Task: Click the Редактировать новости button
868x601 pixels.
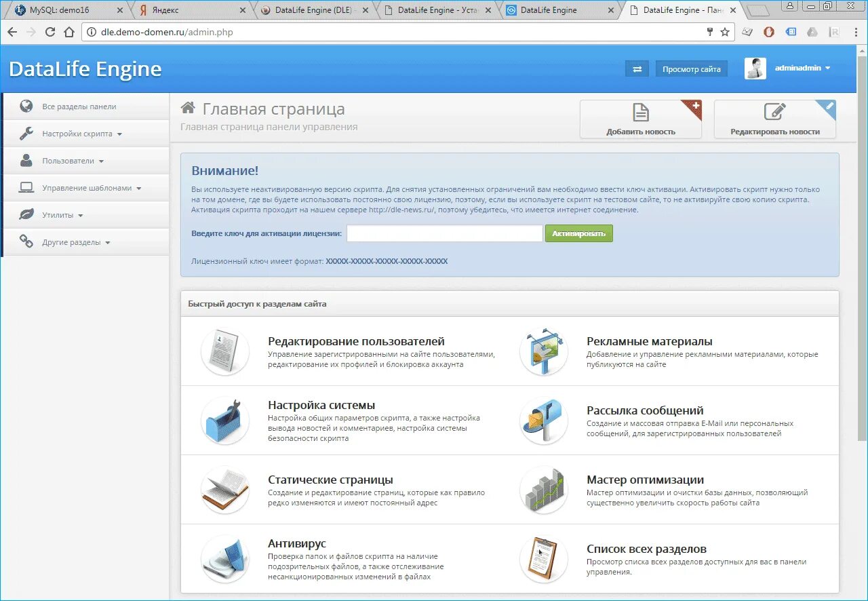Action: 775,119
